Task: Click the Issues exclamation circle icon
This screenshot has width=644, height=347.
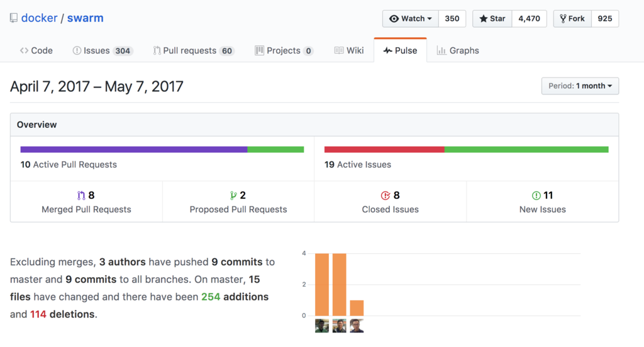Action: tap(77, 50)
